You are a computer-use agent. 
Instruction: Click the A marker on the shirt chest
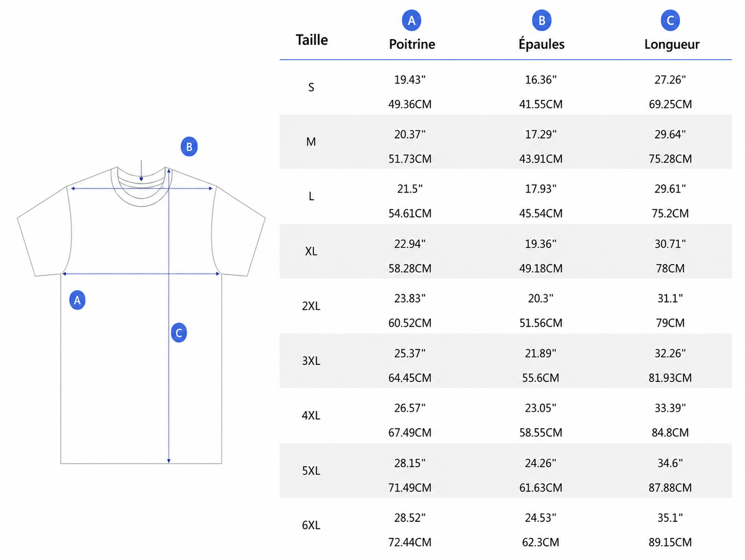(77, 300)
